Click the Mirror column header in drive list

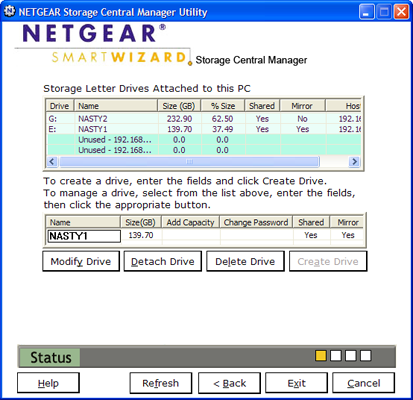click(302, 106)
